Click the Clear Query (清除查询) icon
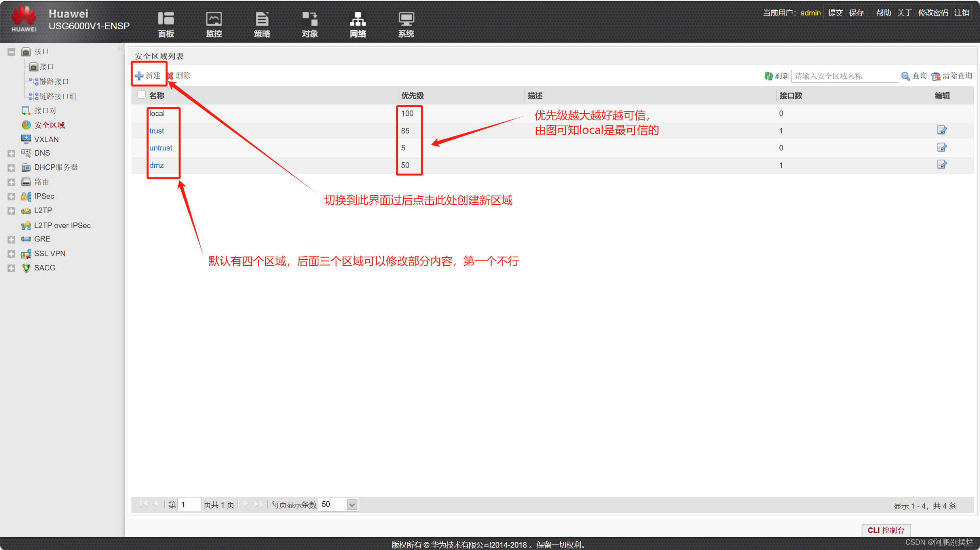 tap(936, 76)
